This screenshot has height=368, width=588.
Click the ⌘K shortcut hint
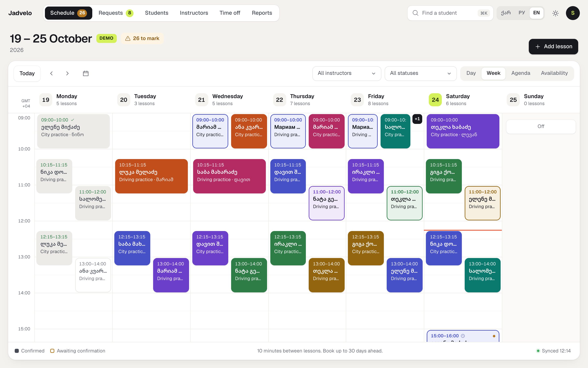(x=484, y=13)
